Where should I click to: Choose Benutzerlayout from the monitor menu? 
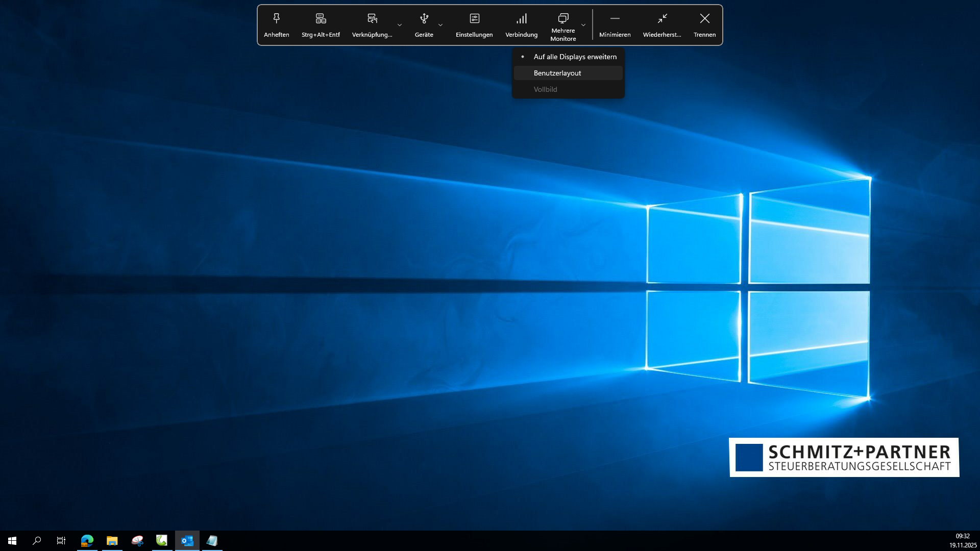[557, 73]
